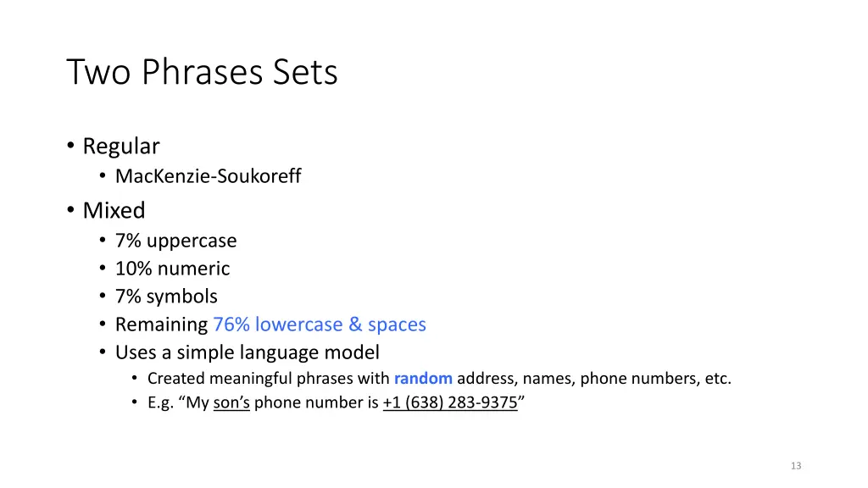Click "Created meaningful phrases with" text
This screenshot has width=868, height=488.
pyautogui.click(x=269, y=379)
